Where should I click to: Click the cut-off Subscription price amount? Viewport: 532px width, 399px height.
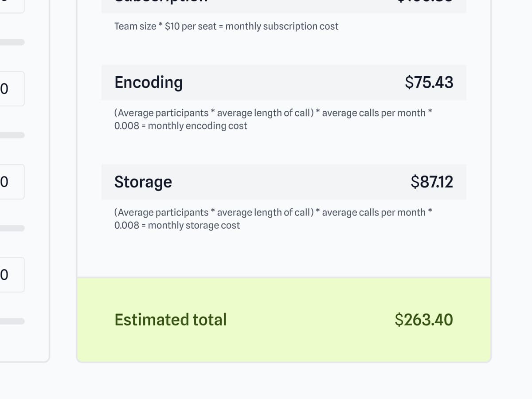pos(424,3)
